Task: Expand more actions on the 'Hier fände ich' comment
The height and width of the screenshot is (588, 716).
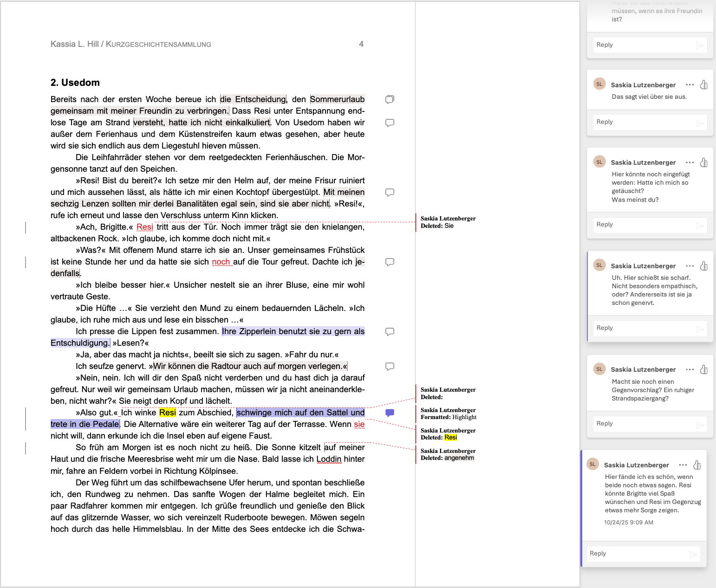Action: [x=683, y=465]
